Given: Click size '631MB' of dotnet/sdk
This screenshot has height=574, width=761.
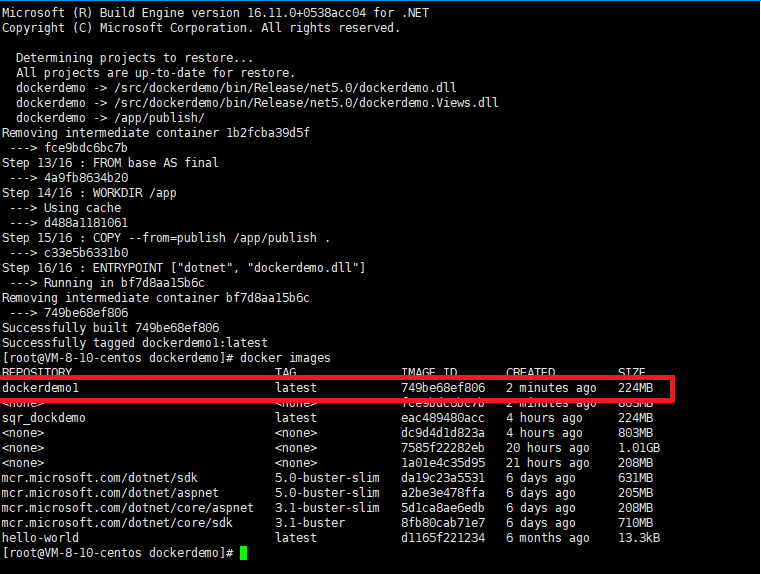Looking at the screenshot, I should pyautogui.click(x=635, y=478).
